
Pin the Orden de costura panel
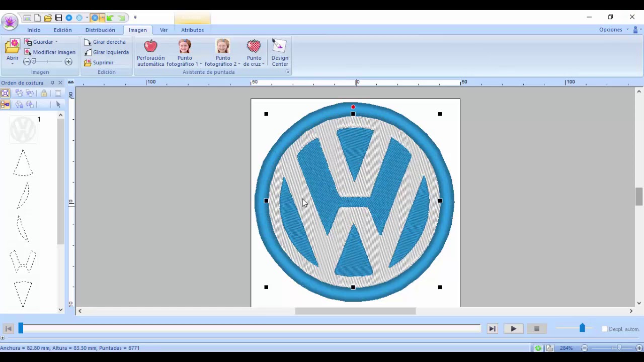click(x=52, y=83)
